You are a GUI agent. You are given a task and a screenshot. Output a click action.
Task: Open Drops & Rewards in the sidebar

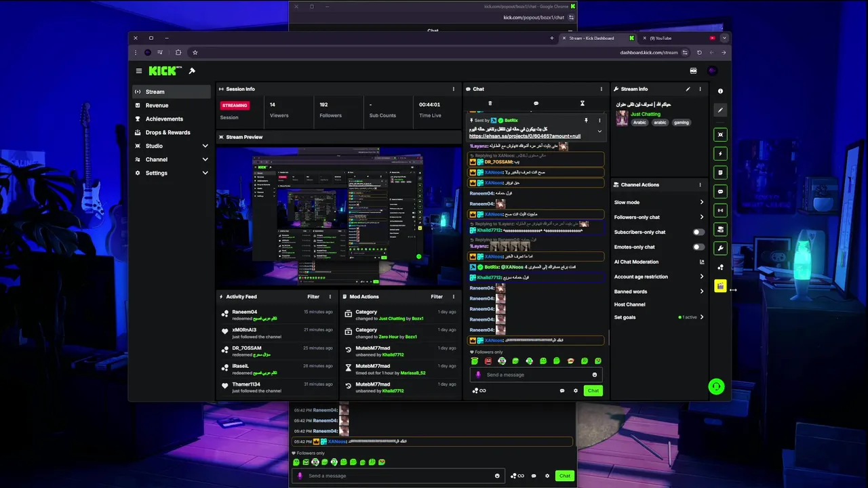coord(171,132)
